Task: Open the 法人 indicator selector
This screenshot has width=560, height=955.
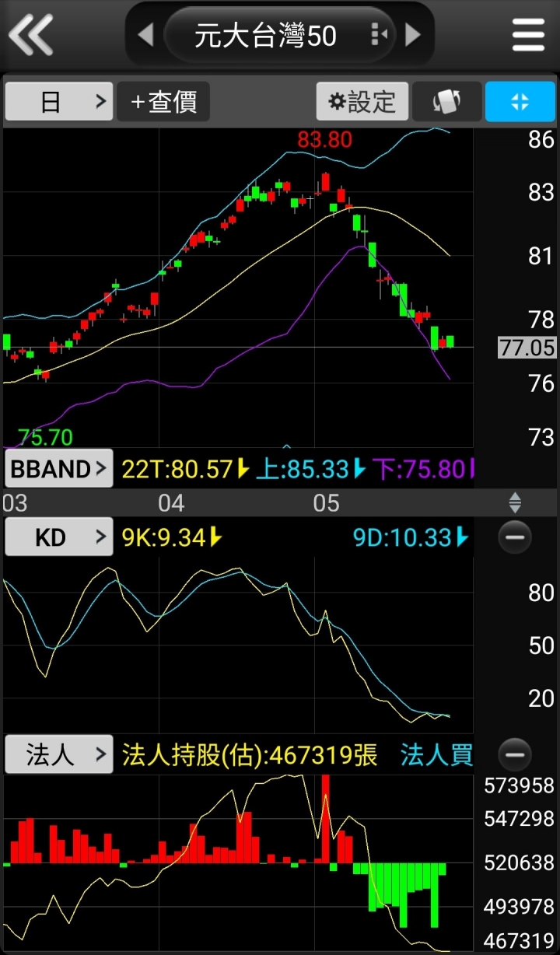Action: coord(59,754)
